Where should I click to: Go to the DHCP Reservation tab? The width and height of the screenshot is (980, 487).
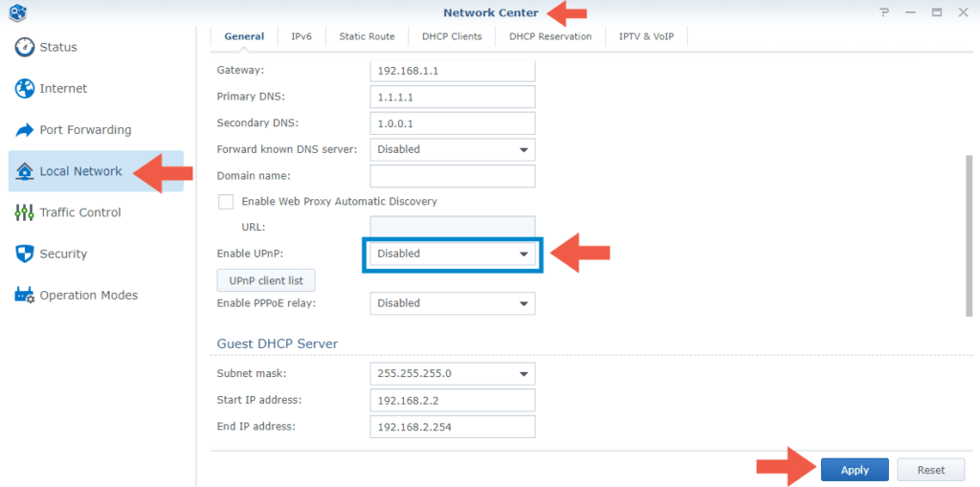tap(550, 36)
